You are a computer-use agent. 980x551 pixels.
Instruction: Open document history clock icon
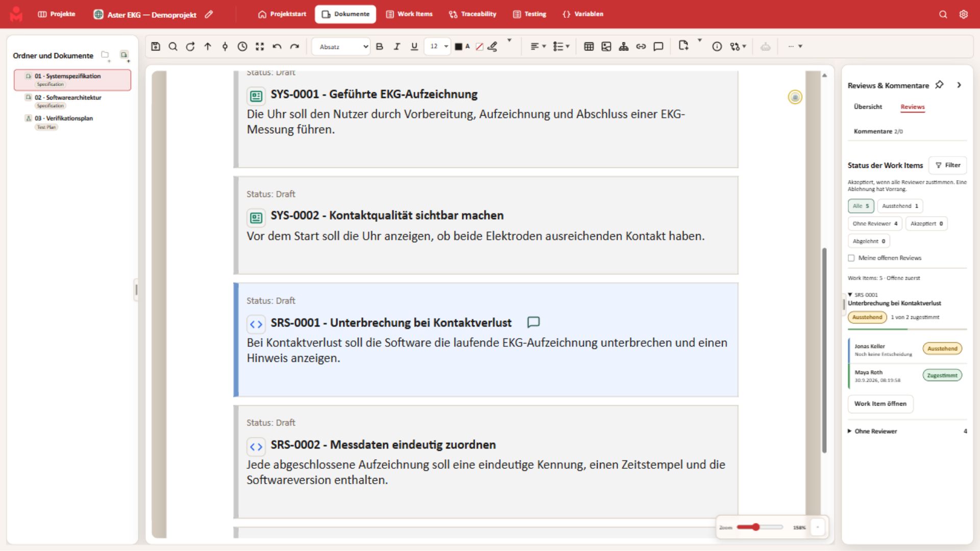242,46
